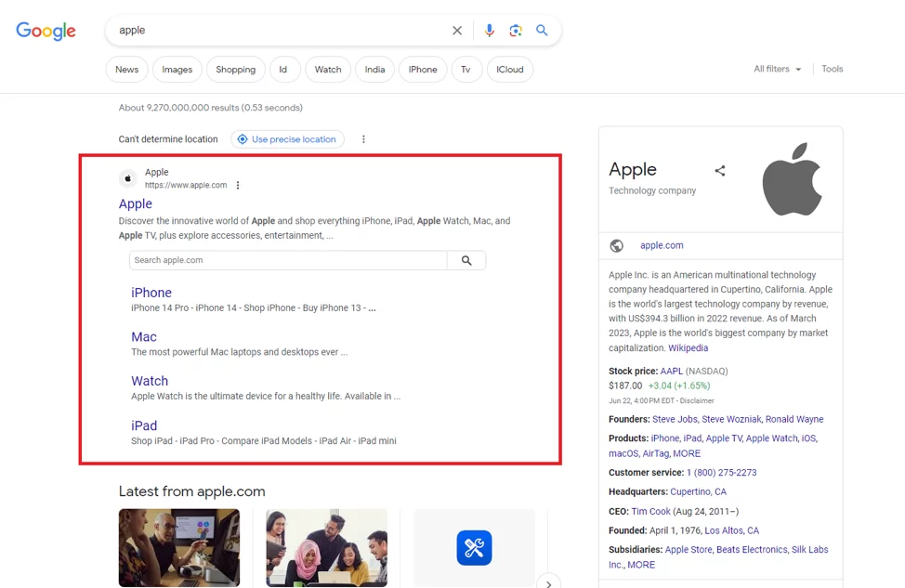This screenshot has width=905, height=588.
Task: Open the Disclaimer link under stock price
Action: (x=697, y=400)
